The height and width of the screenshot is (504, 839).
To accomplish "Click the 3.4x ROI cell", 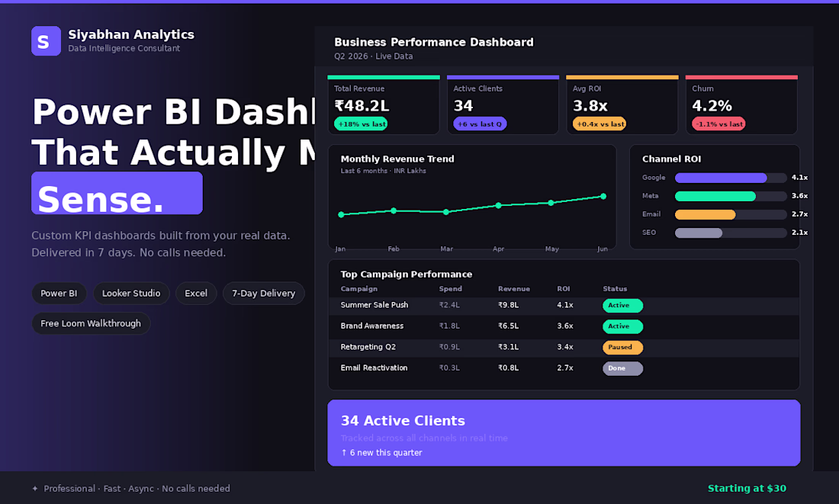I will [x=565, y=347].
